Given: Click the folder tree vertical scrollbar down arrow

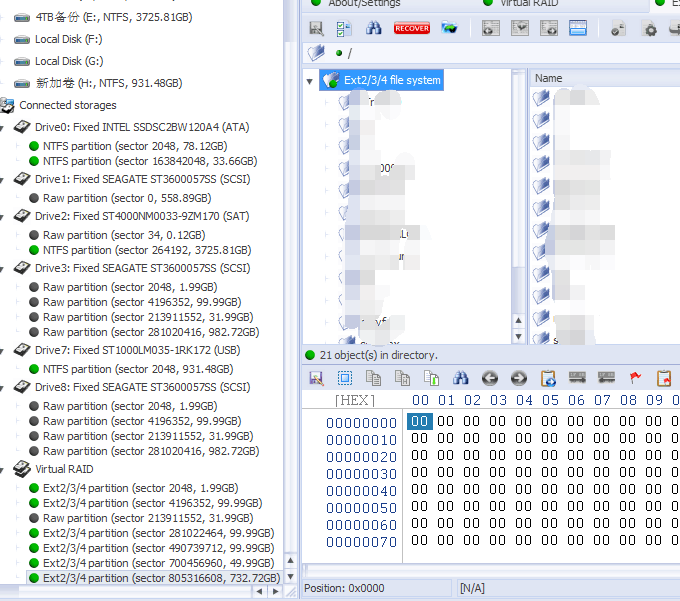Looking at the screenshot, I should 518,337.
